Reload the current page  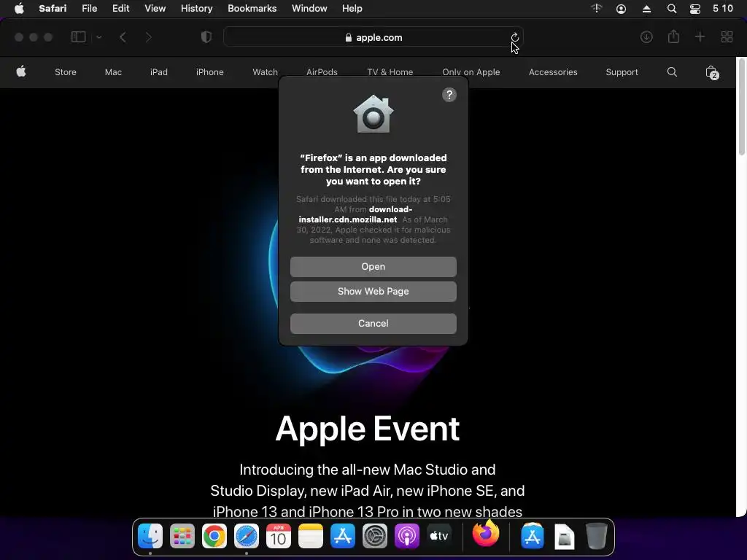point(514,37)
